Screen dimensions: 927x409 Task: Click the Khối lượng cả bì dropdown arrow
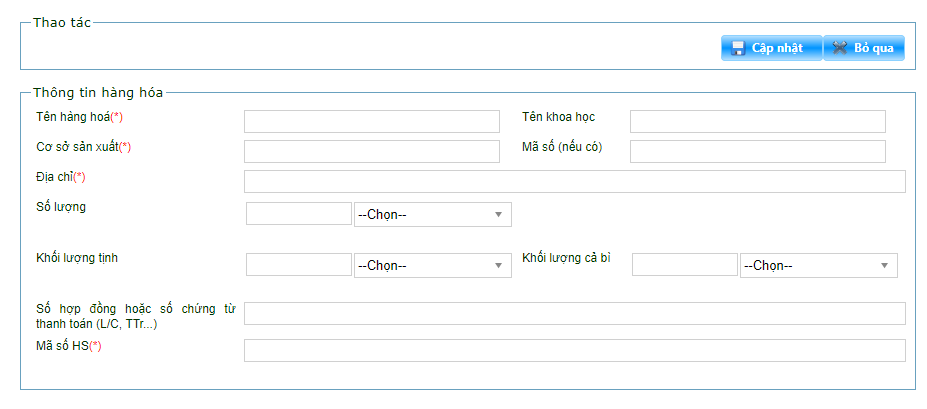pyautogui.click(x=884, y=265)
